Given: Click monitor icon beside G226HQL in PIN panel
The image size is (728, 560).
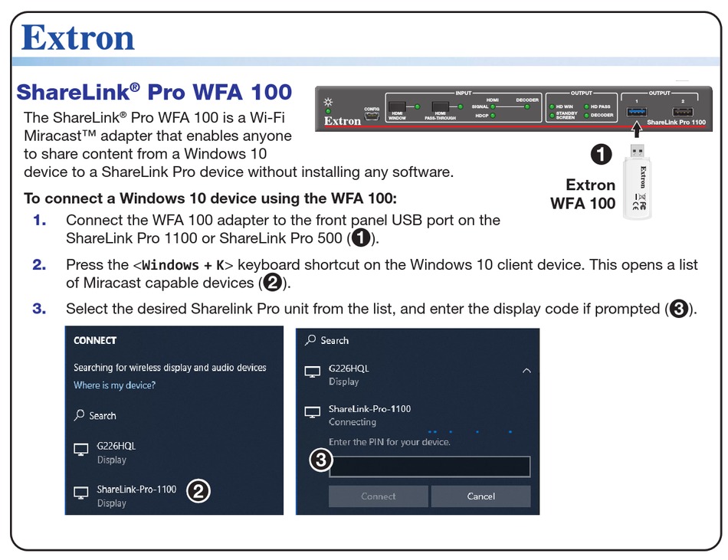Looking at the screenshot, I should coord(312,372).
